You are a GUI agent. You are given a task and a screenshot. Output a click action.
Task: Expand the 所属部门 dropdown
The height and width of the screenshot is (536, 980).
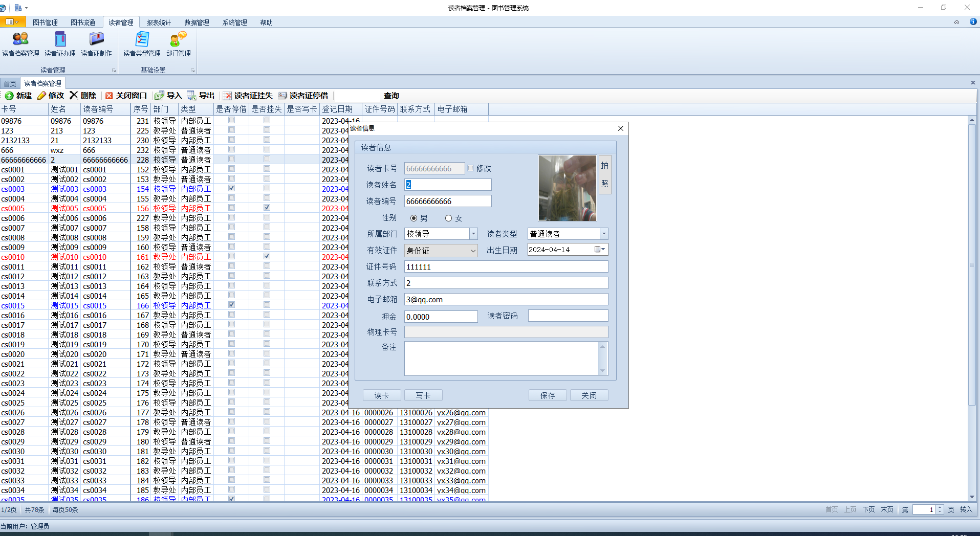473,234
